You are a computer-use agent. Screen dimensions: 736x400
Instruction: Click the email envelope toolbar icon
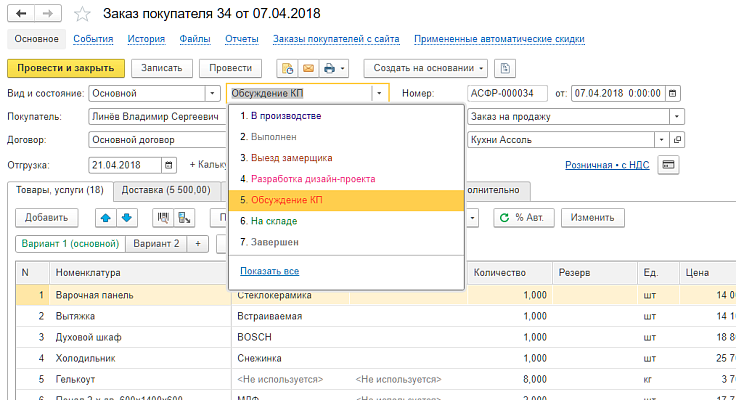pyautogui.click(x=308, y=68)
